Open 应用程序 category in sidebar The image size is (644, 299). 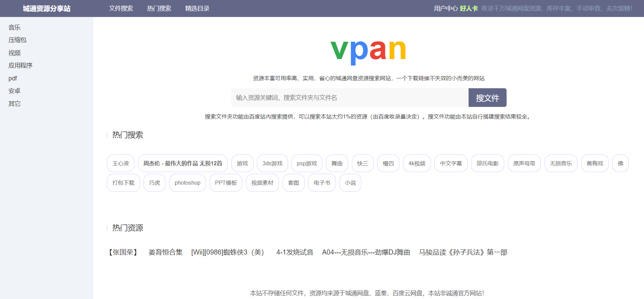tap(20, 66)
